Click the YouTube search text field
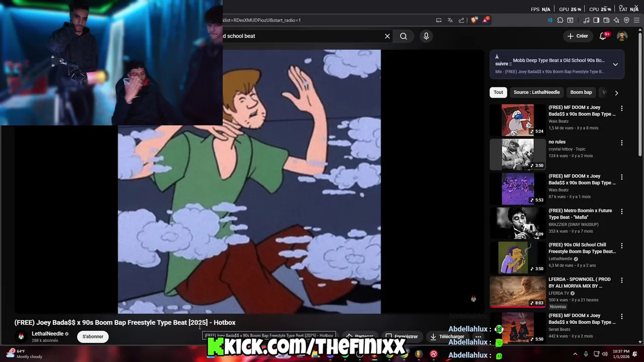 coord(302,36)
